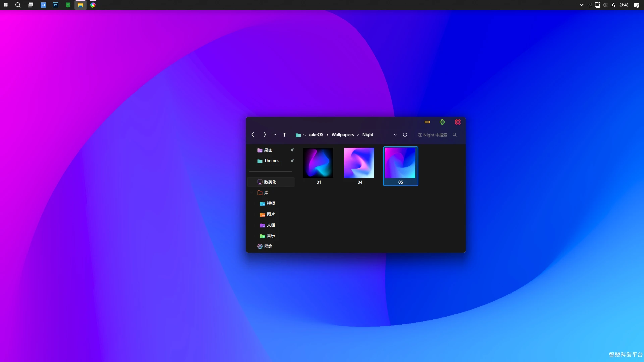Switch to File Explorer on taskbar

pos(80,5)
